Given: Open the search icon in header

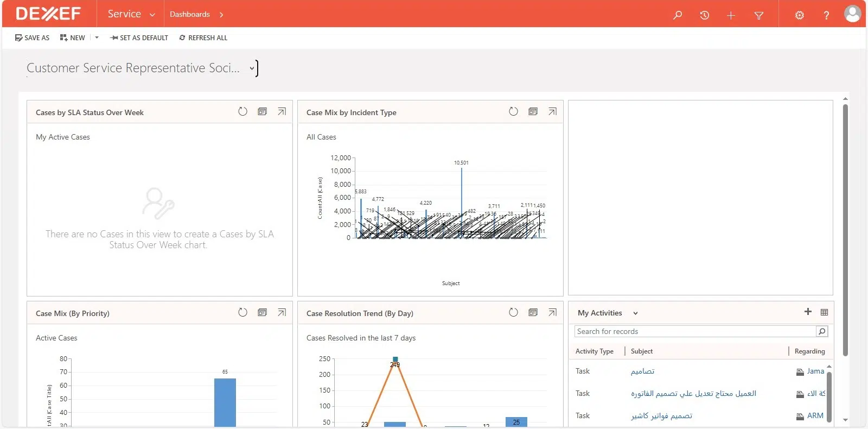Looking at the screenshot, I should point(678,15).
